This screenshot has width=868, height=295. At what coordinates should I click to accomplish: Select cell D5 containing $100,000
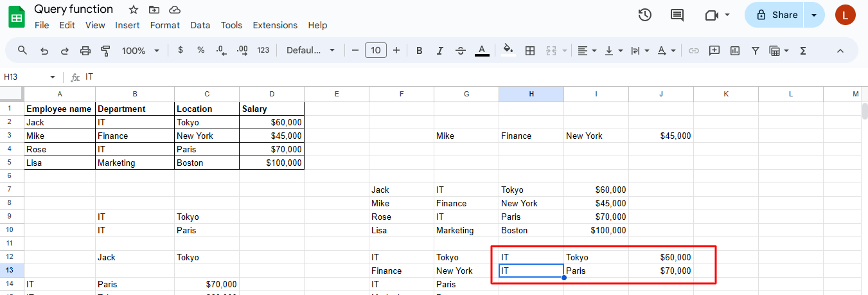coord(271,163)
